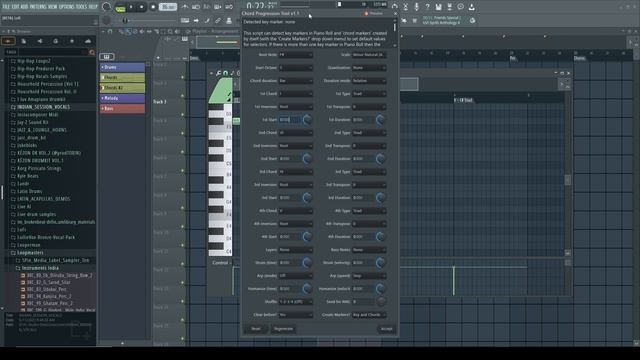Collapse the Loopmasters folder
Screen dimensions: 640x360
[30, 253]
